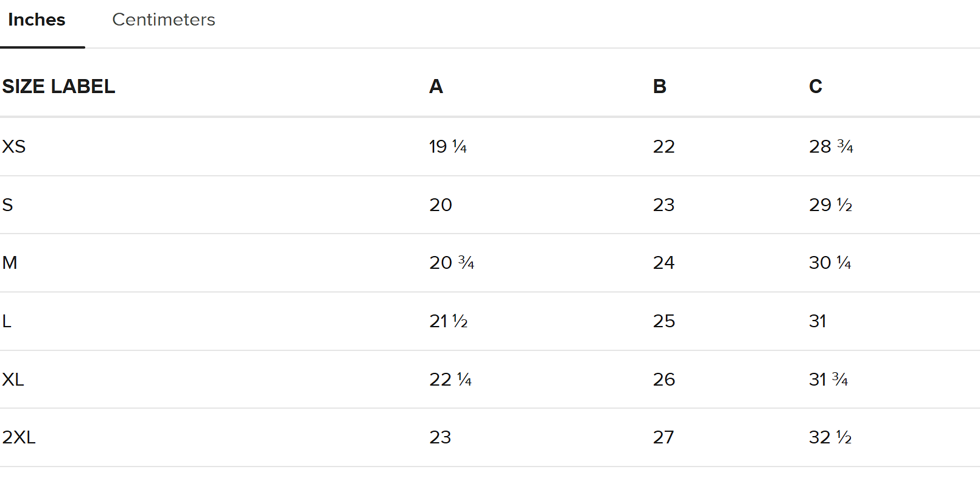Click the 29 ½ value for size S
The width and height of the screenshot is (980, 503).
(830, 205)
